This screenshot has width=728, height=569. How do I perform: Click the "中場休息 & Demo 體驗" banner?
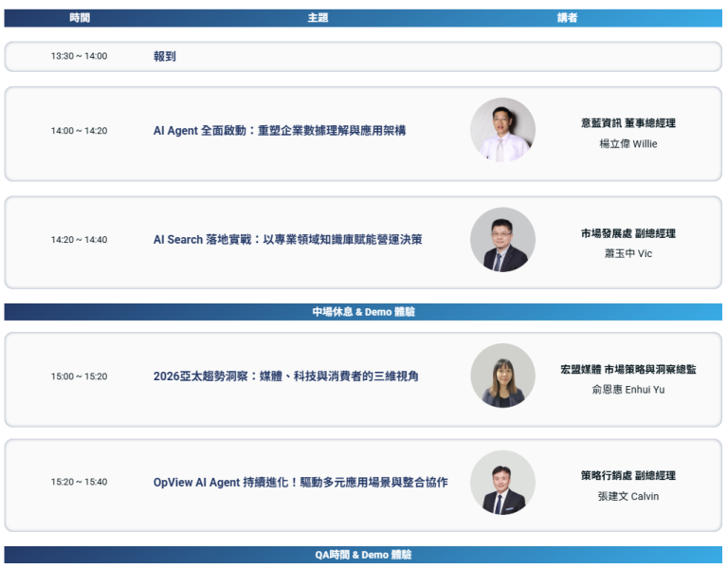[363, 312]
